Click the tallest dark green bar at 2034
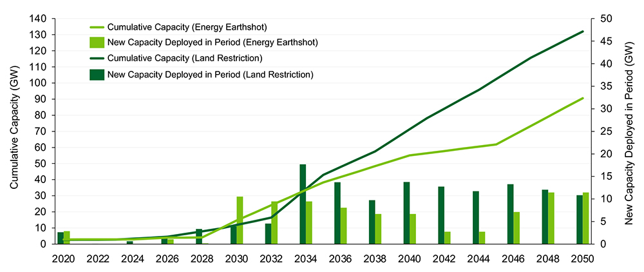 (x=303, y=204)
